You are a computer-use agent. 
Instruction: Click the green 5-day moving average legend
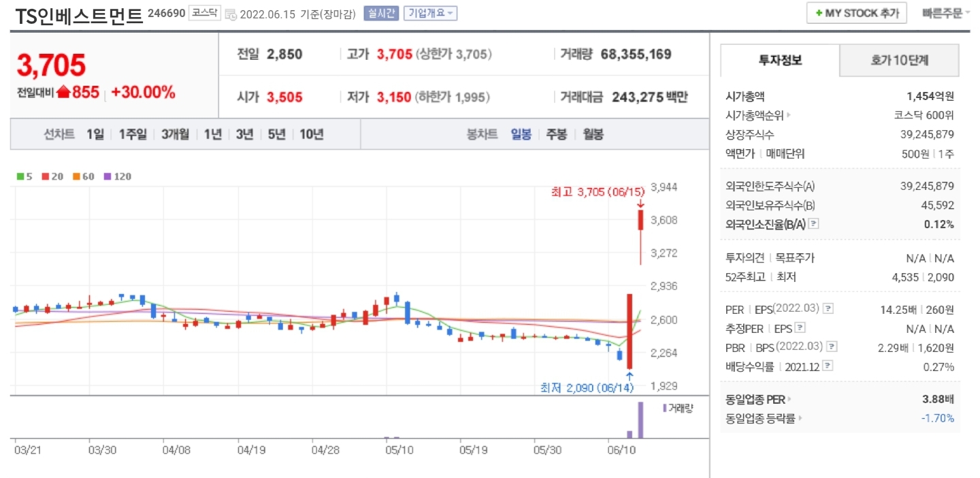pos(25,176)
